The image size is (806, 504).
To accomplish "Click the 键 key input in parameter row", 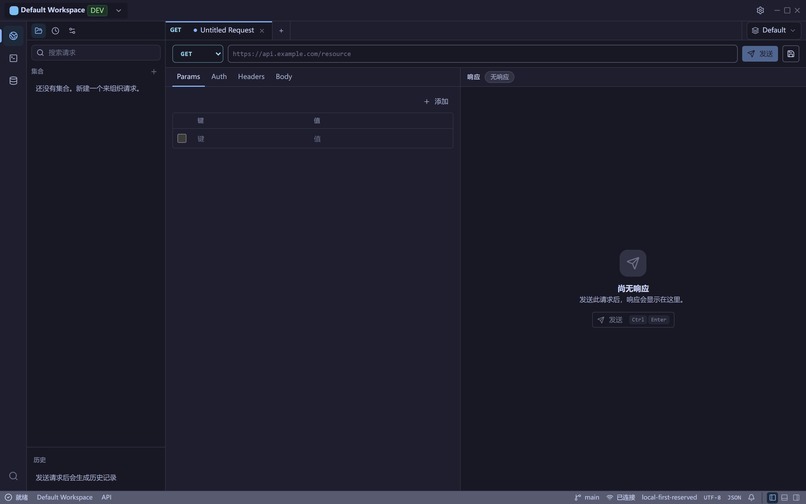I will click(251, 139).
